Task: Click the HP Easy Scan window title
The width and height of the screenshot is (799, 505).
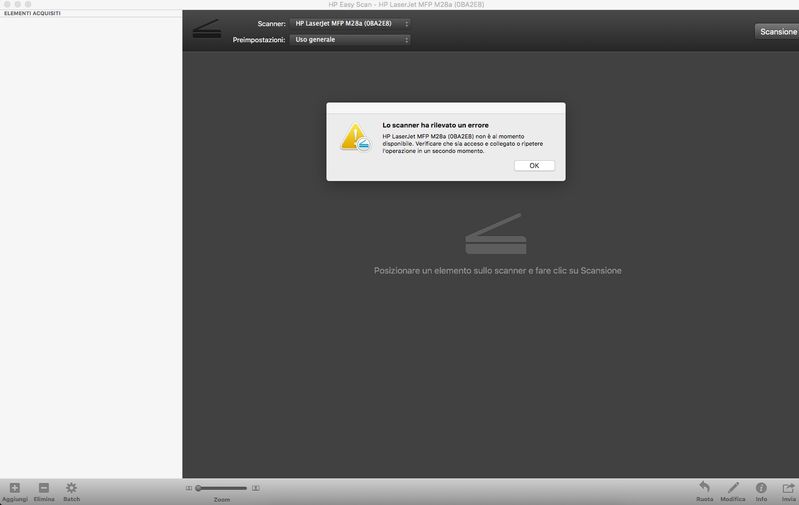Action: coord(406,5)
